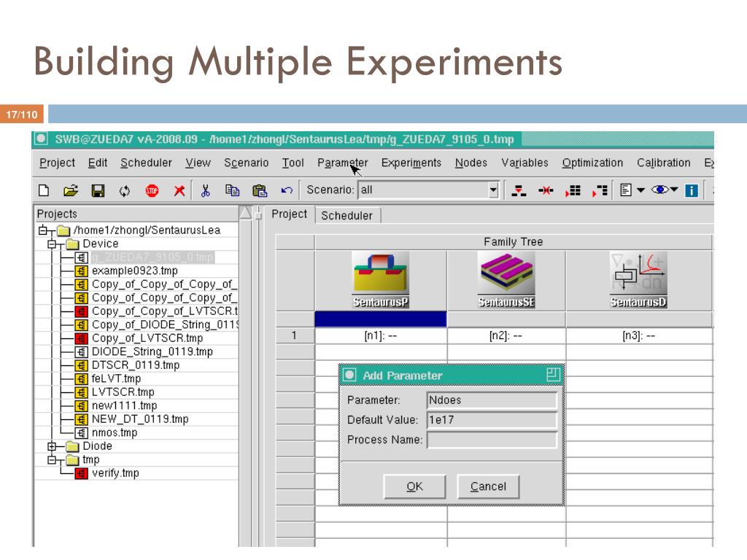
Task: Click OK in Add Parameter dialog
Action: tap(414, 486)
